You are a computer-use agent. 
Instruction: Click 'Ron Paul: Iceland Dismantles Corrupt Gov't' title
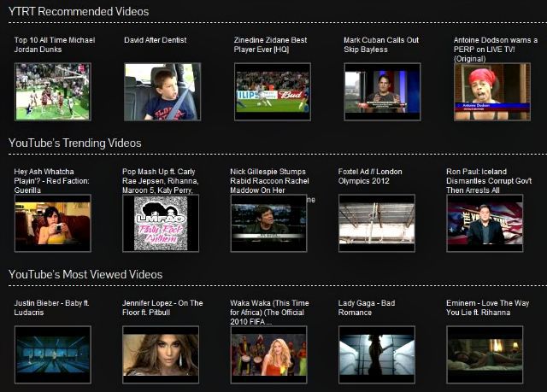point(489,181)
